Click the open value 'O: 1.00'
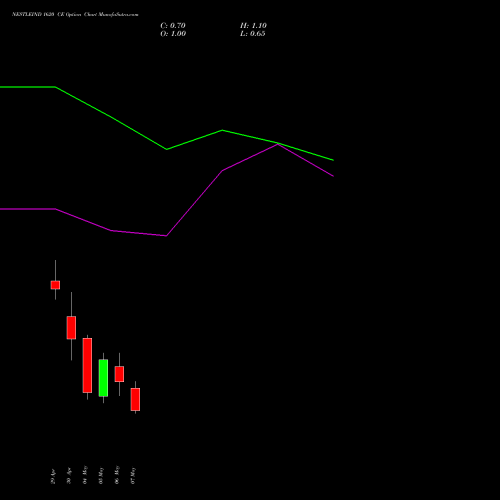This screenshot has height=500, width=500. 173,34
